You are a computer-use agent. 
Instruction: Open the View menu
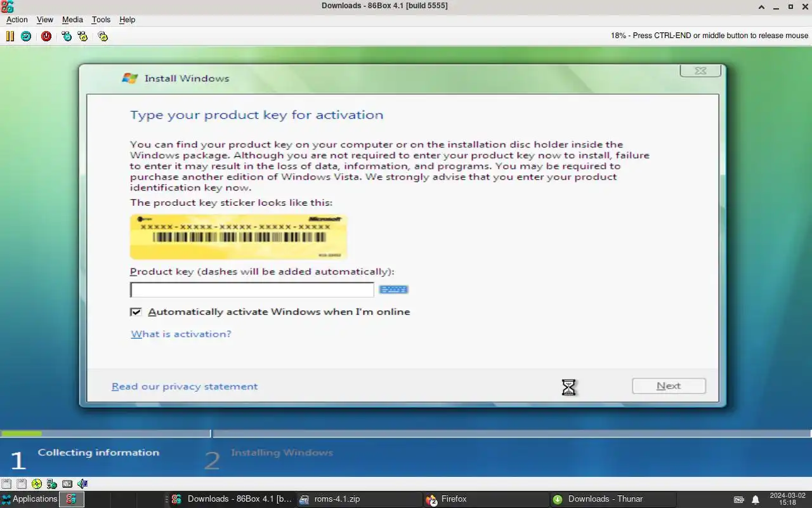(x=45, y=20)
